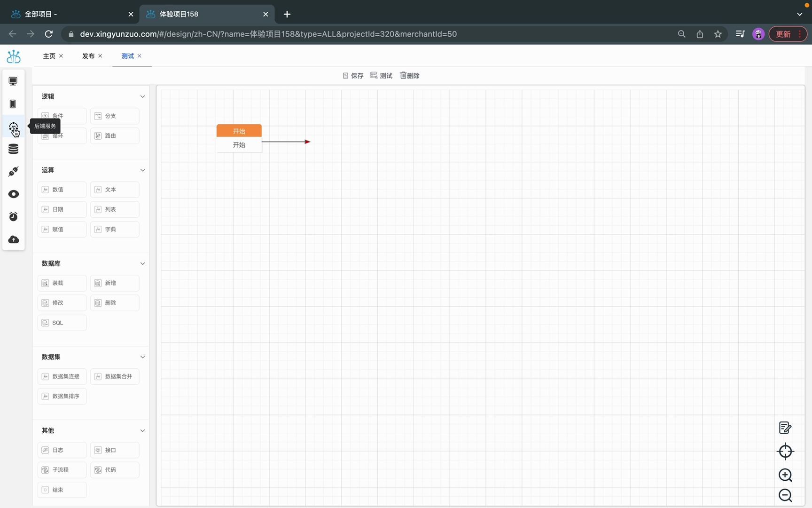The width and height of the screenshot is (812, 508).
Task: Open the browser tab list chevron
Action: 799,14
